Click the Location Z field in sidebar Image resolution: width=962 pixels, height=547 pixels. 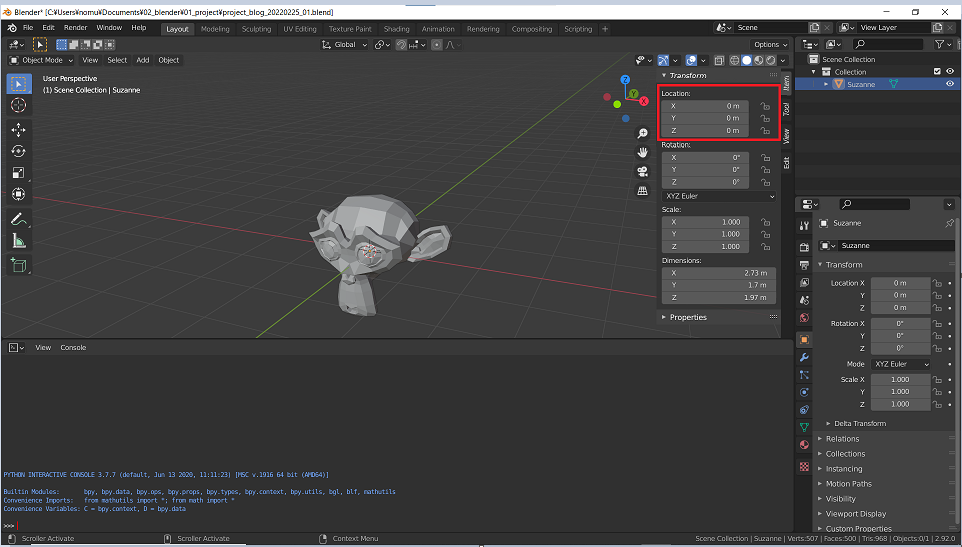tap(705, 131)
